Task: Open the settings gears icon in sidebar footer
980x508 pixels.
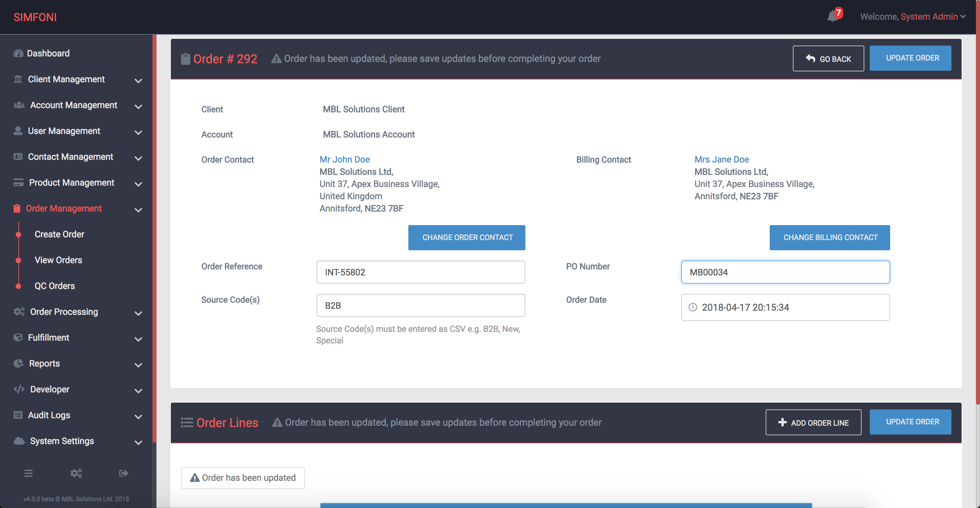Action: 76,473
